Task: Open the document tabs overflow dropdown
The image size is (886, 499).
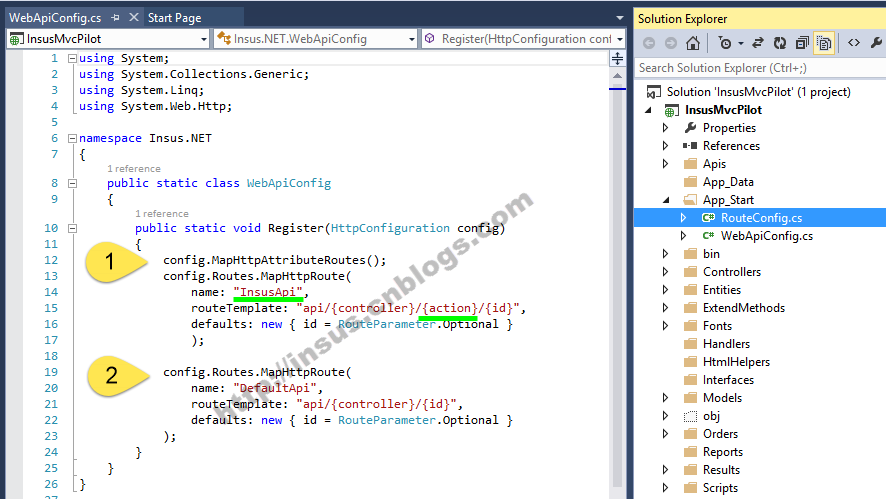Action: (620, 18)
